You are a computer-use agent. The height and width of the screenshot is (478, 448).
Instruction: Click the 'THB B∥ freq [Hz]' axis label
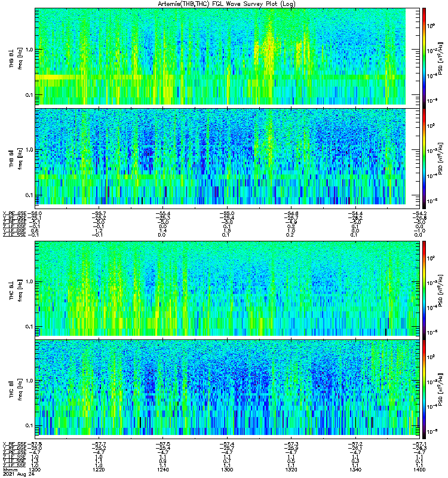tap(16, 158)
